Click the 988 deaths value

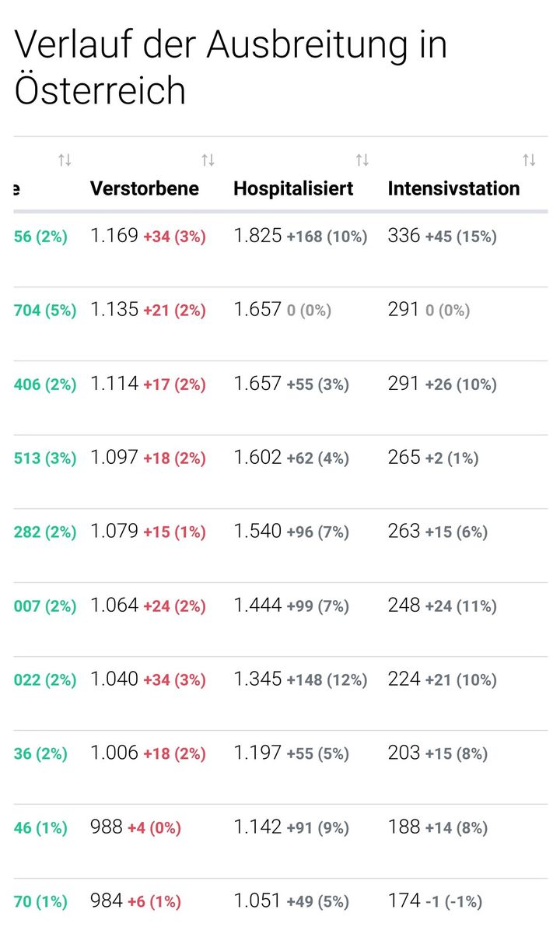107,827
